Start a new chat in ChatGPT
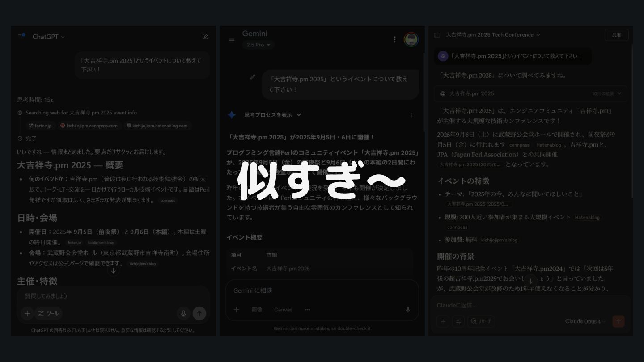The height and width of the screenshot is (362, 644). click(x=205, y=37)
